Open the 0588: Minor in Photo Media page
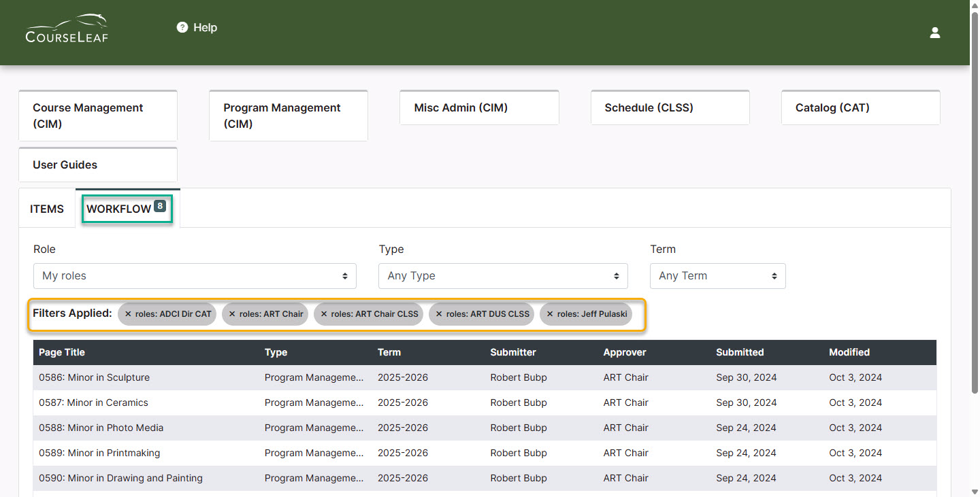 coord(101,428)
